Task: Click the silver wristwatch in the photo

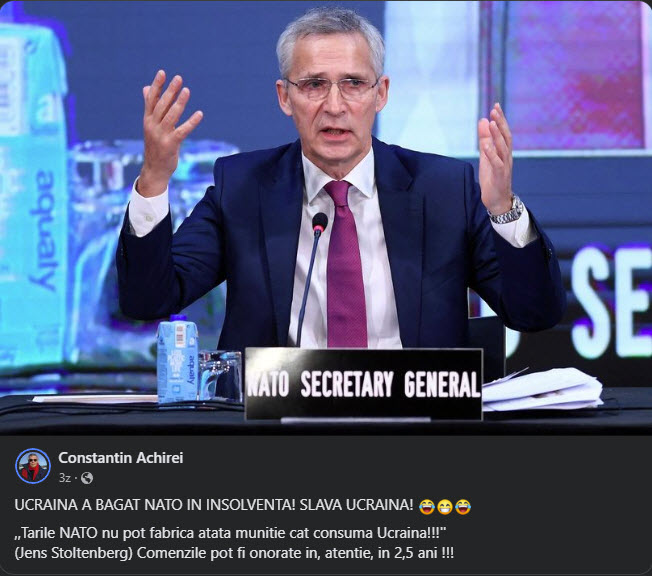Action: tap(507, 212)
